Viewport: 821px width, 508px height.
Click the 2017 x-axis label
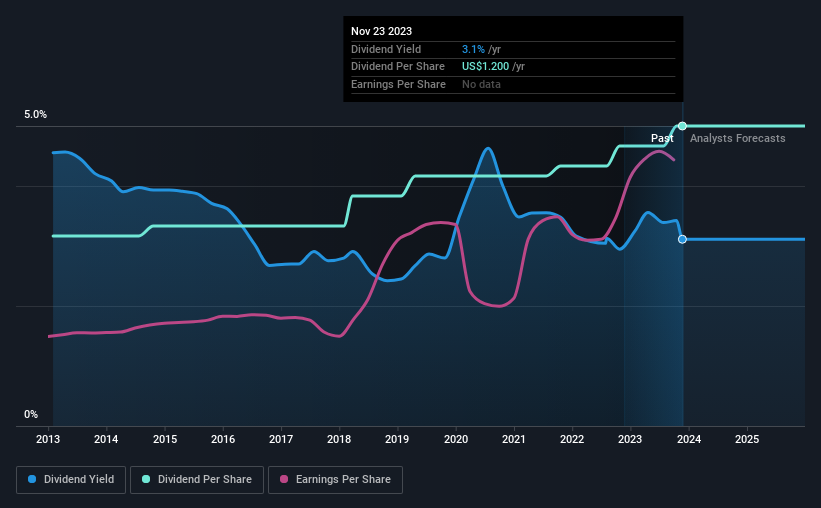[281, 439]
